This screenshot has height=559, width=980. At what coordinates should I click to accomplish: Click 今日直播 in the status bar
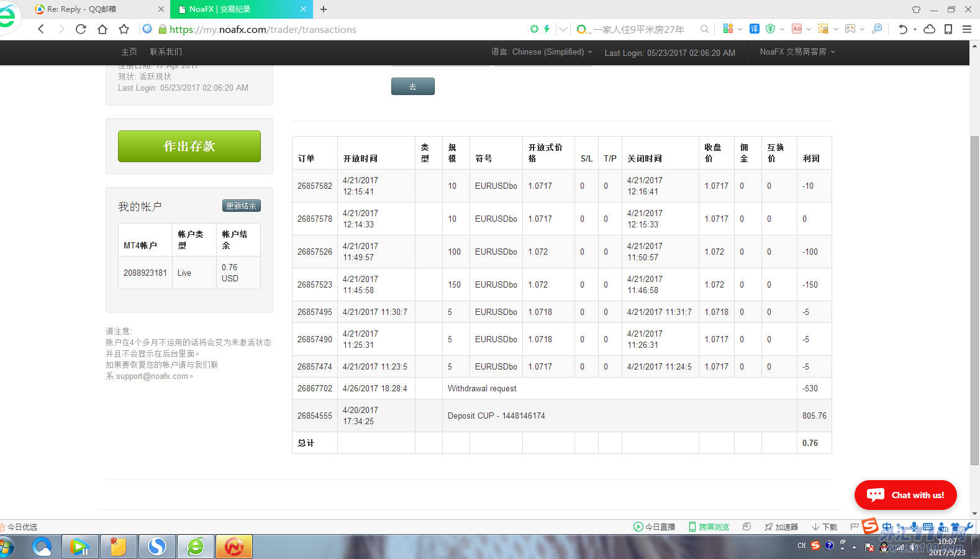click(x=655, y=527)
